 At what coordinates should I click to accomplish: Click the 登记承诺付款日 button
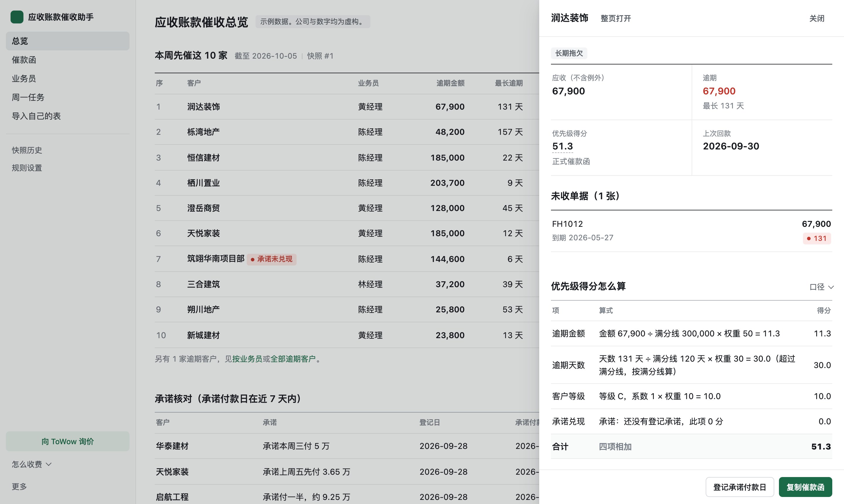point(740,487)
